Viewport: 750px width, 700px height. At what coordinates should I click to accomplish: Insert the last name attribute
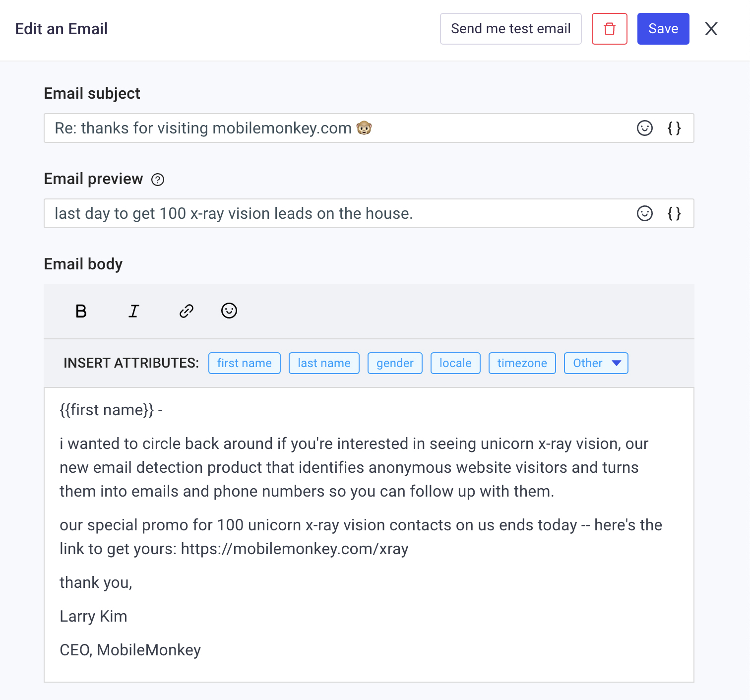pos(324,363)
